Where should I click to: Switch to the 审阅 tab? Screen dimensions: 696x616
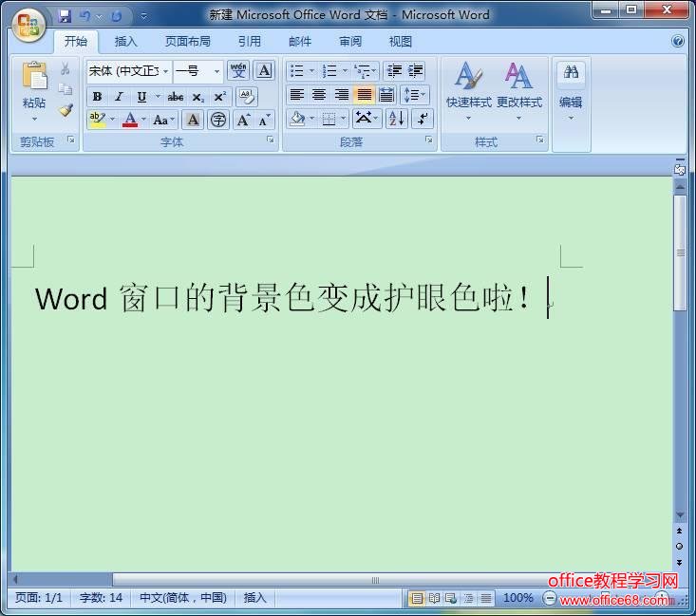coord(350,42)
